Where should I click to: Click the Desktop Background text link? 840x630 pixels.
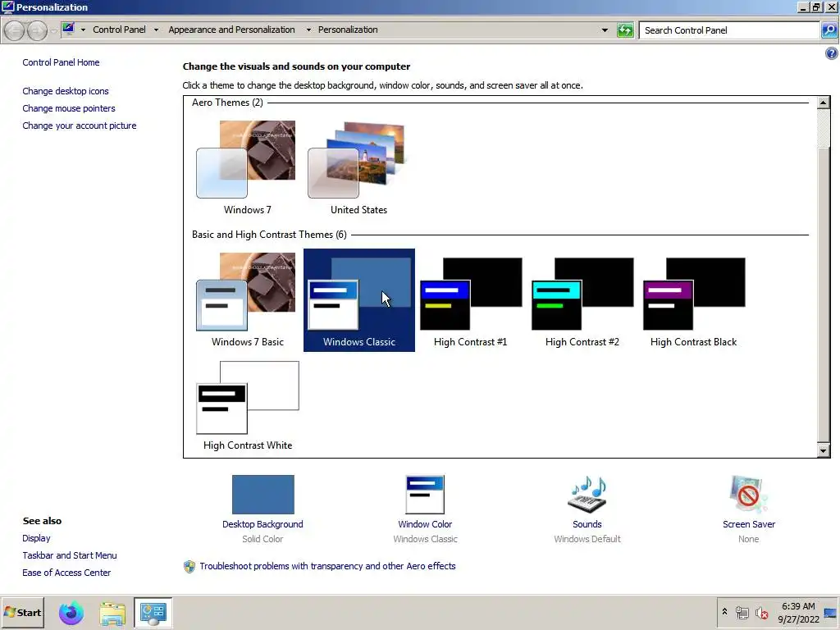[262, 524]
